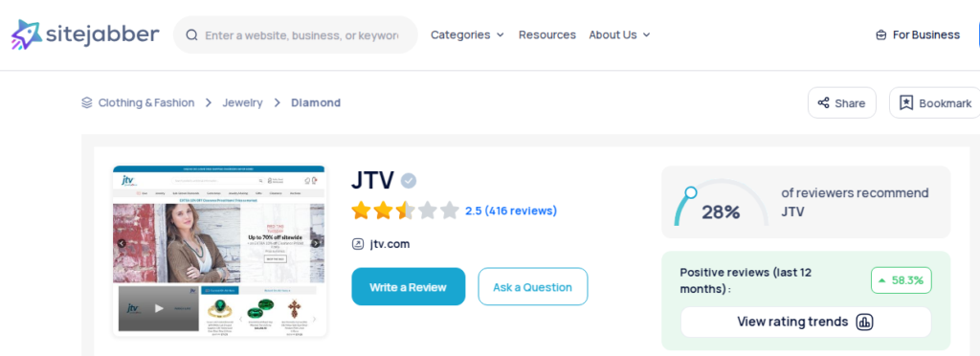Viewport: 980px width, 356px height.
Task: Go to Jewelry breadcrumb link
Action: pyautogui.click(x=242, y=102)
